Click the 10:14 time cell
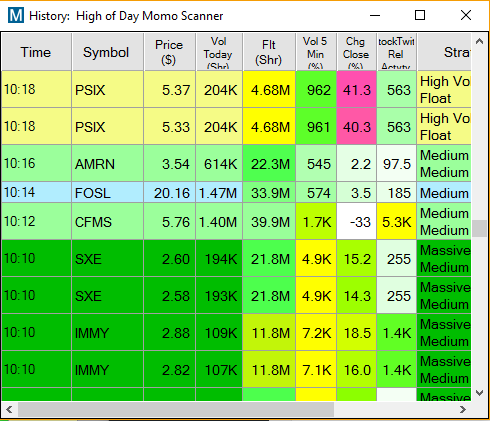 (x=36, y=193)
